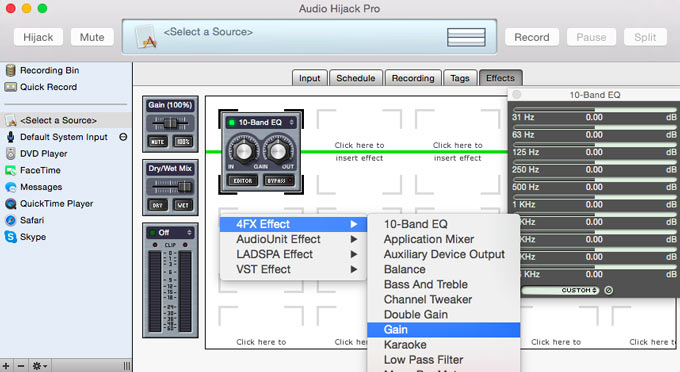The image size is (680, 372).
Task: Click the Pause button
Action: (x=591, y=37)
